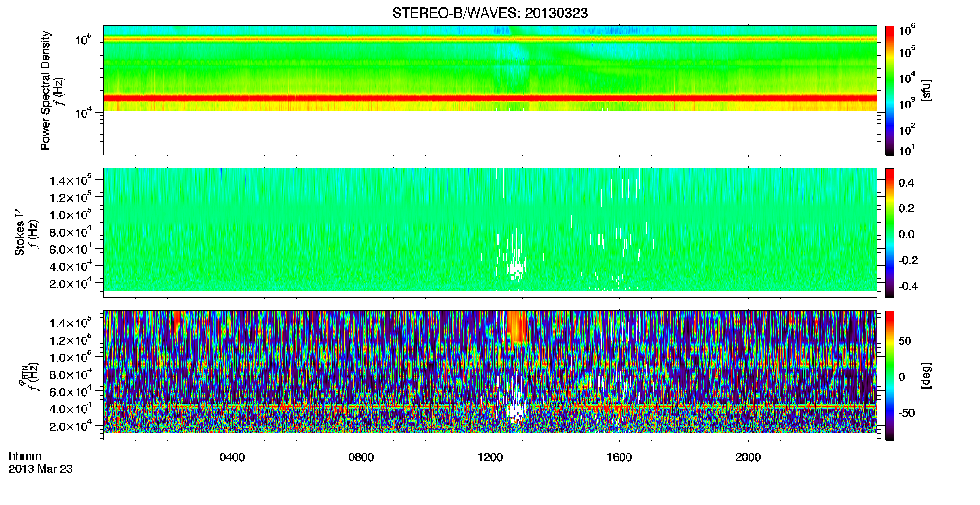Select the 0800 time axis label
Viewport: 980px width, 505px height.
[361, 457]
